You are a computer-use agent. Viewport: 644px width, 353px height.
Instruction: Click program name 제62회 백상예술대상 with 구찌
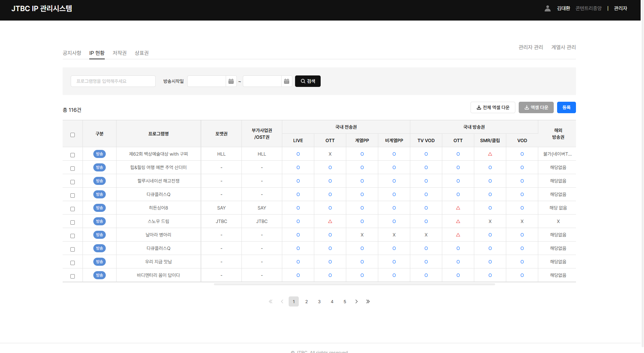(159, 154)
